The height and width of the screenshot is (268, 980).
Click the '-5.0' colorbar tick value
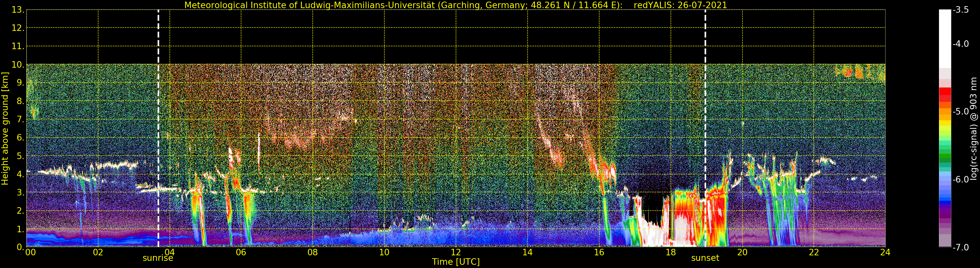tap(961, 112)
